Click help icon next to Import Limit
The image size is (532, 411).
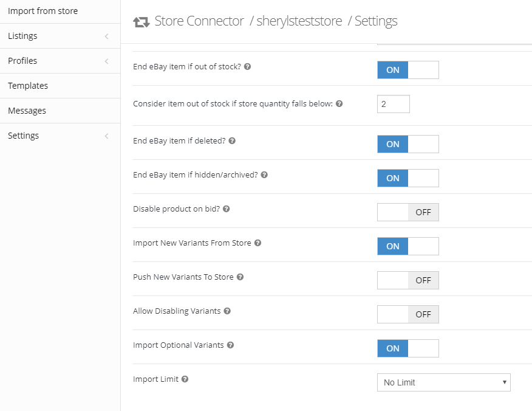point(183,379)
